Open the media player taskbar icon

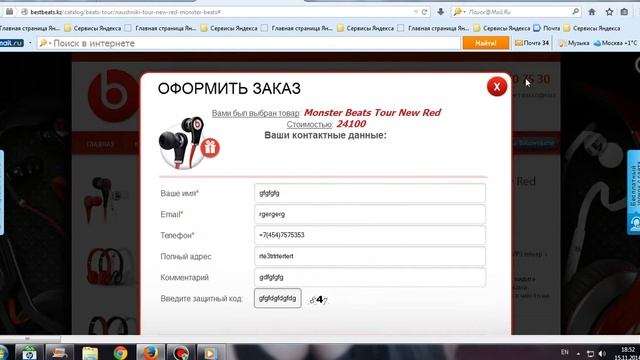tap(211, 353)
